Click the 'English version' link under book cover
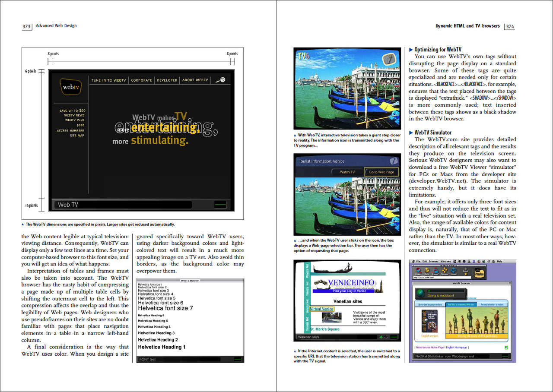The width and height of the screenshot is (553, 392). (429, 336)
